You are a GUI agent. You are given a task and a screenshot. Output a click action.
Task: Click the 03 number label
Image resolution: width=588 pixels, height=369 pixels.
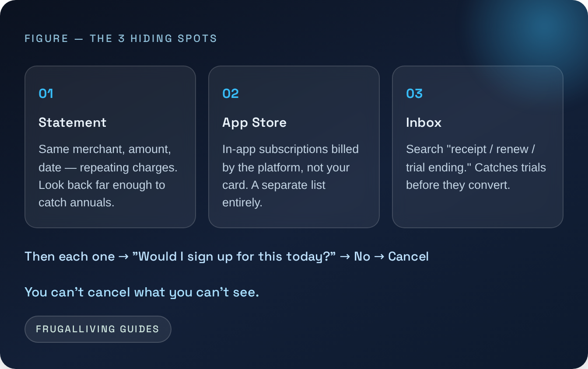coord(414,94)
